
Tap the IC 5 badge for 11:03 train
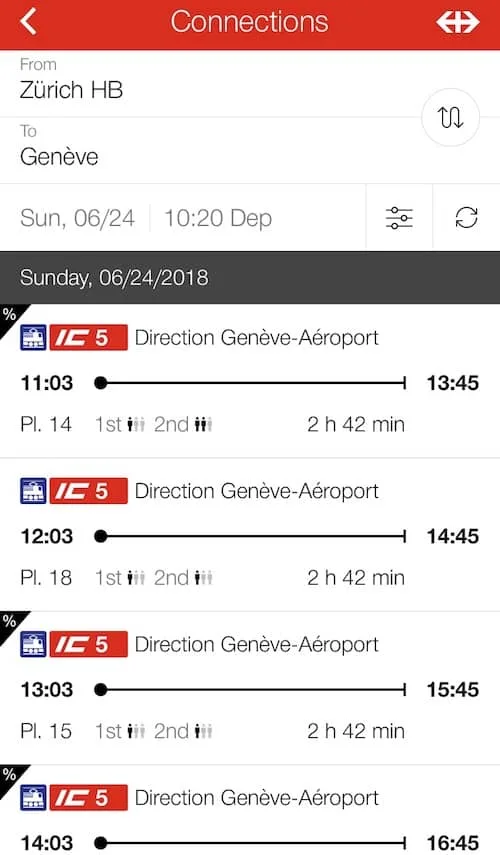coord(89,338)
